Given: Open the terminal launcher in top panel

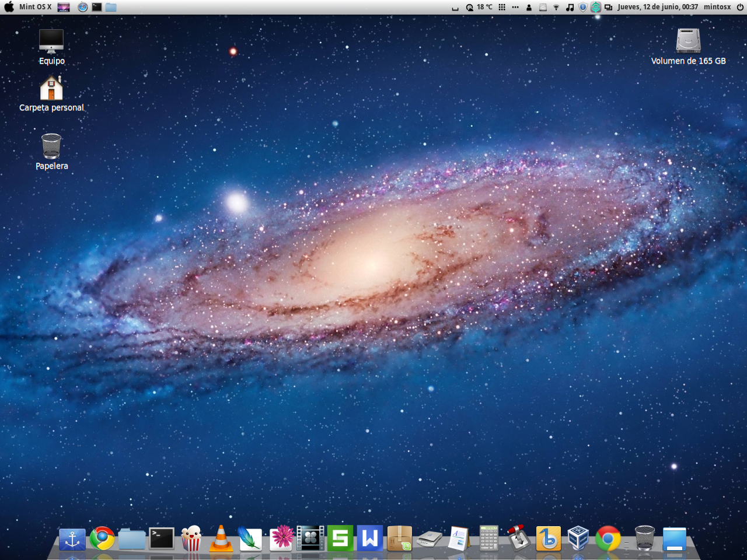Looking at the screenshot, I should [97, 8].
